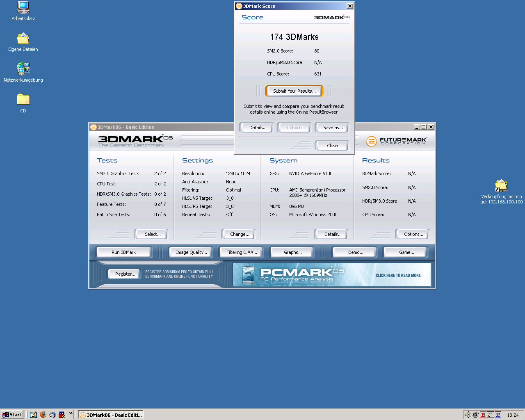Click the MEM value 896 MB
The height and width of the screenshot is (420, 525).
click(x=297, y=206)
